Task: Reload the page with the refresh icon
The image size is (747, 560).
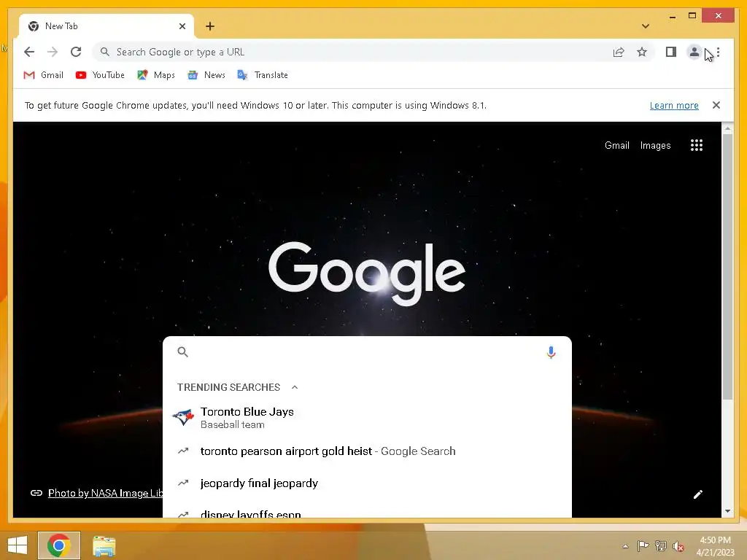Action: [x=76, y=52]
